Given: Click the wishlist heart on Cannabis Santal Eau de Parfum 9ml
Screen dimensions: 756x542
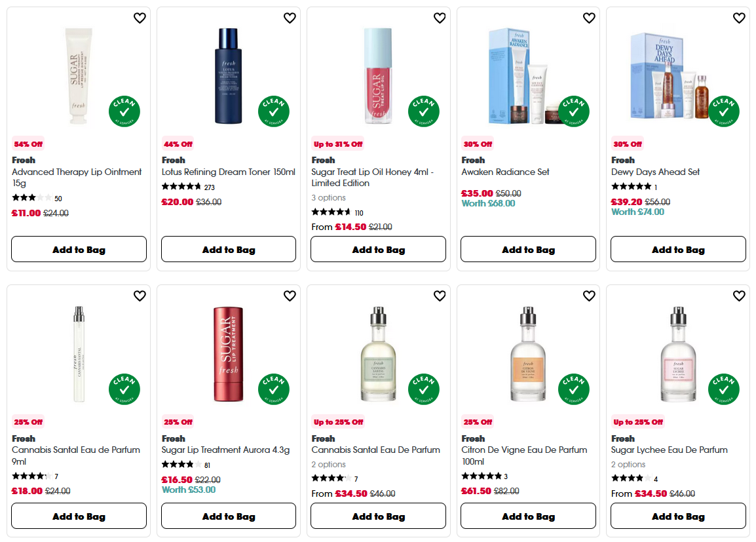Looking at the screenshot, I should pyautogui.click(x=140, y=296).
